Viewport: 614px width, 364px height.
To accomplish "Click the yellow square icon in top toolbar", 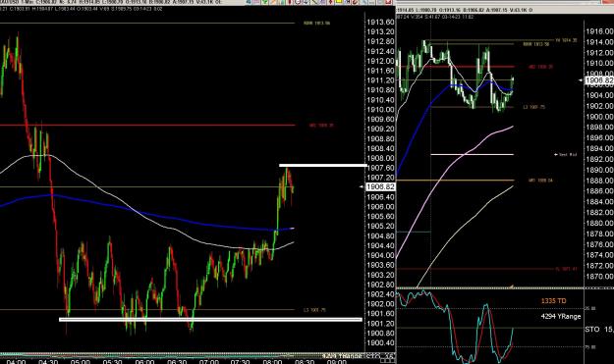I will point(339,2).
